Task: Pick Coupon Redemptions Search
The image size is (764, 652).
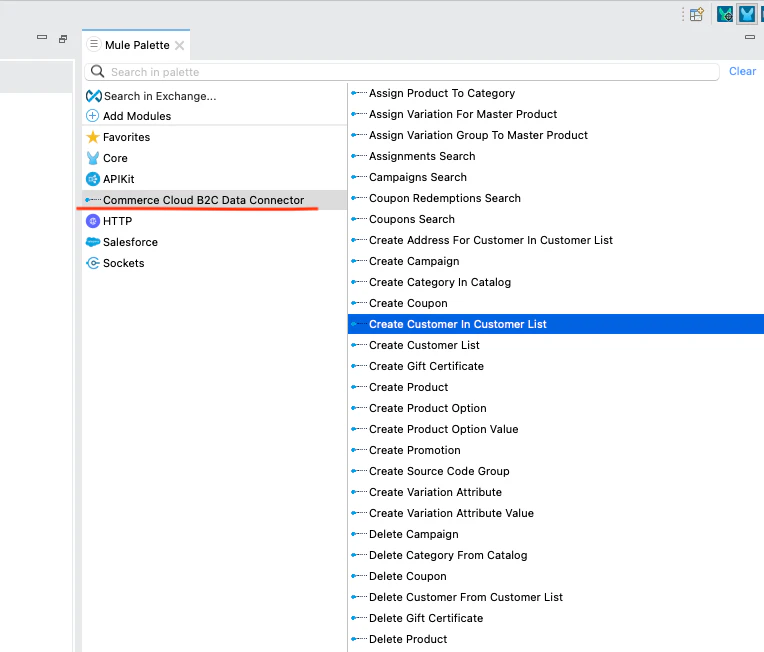Action: (x=444, y=198)
